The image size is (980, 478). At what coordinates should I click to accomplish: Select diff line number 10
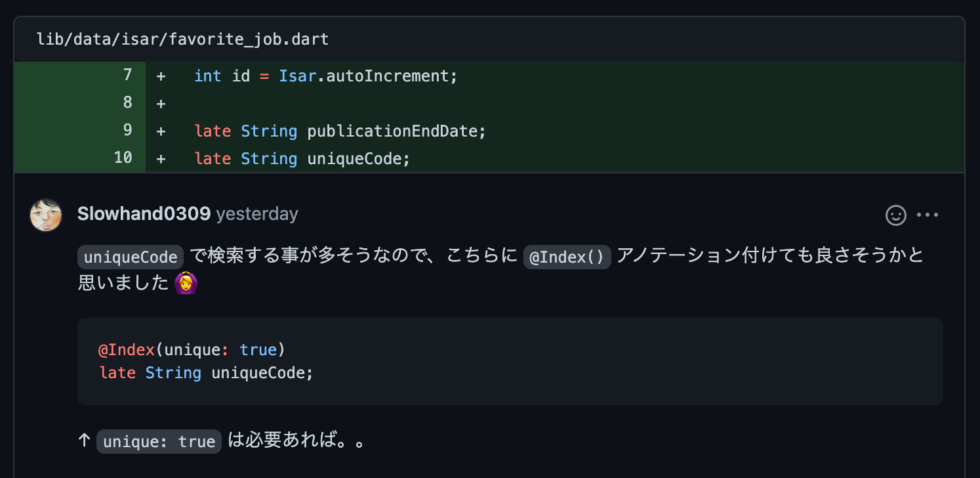123,158
